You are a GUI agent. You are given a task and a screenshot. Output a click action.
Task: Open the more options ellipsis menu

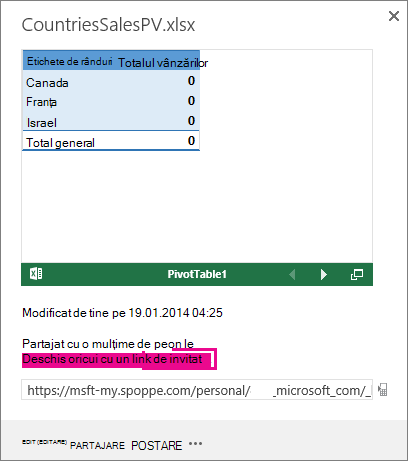click(195, 444)
